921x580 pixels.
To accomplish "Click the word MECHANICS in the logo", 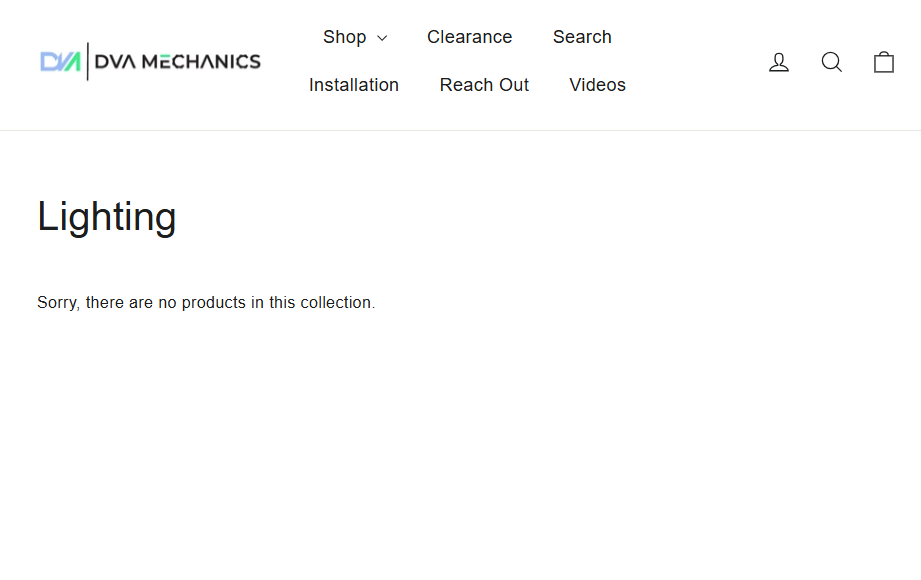I will point(201,62).
